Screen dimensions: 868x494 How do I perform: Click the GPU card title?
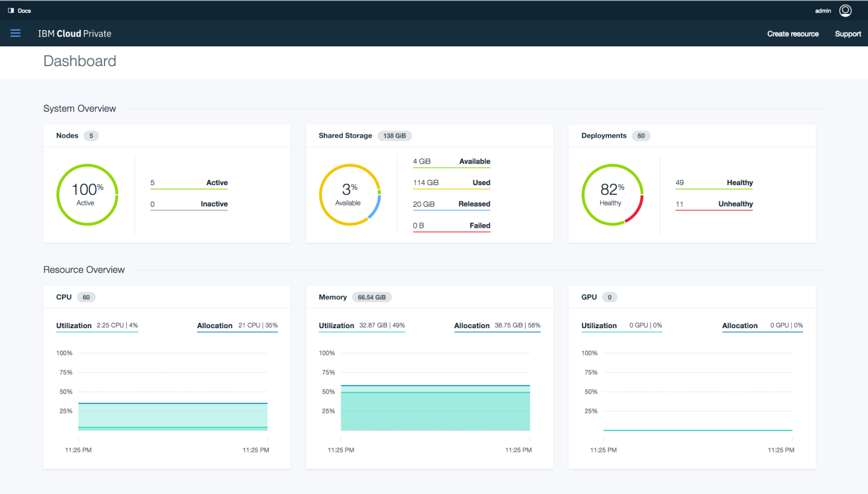589,297
